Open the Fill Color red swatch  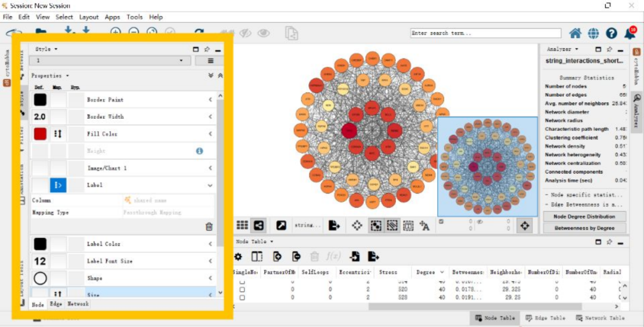[41, 134]
